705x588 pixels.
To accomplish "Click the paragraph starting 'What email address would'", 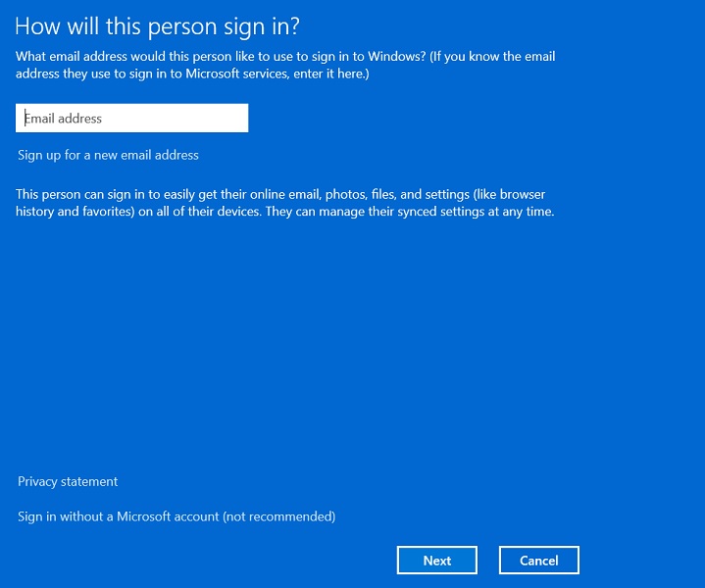I will [285, 65].
